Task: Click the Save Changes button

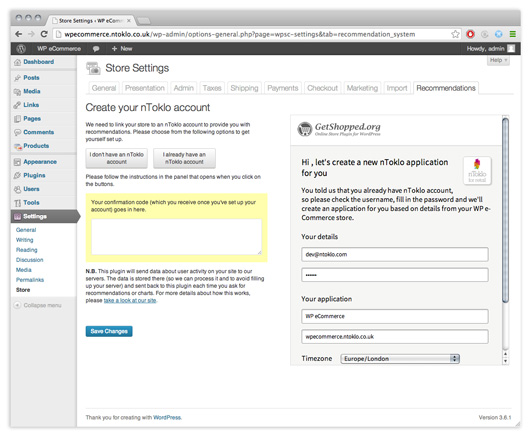Action: 109,331
